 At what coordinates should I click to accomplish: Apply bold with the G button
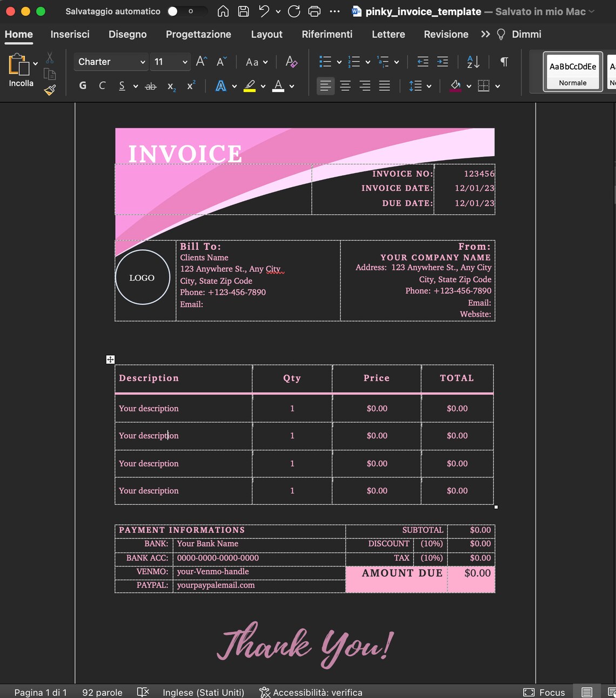[83, 85]
